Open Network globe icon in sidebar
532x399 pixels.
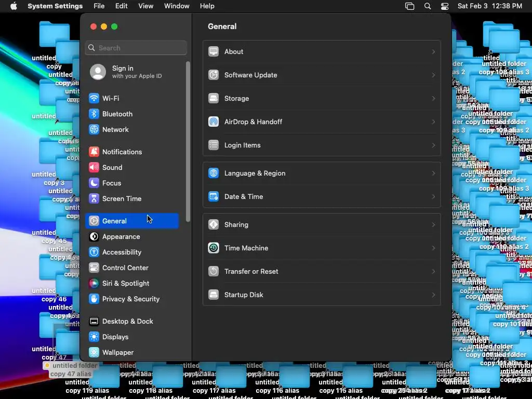tap(94, 129)
